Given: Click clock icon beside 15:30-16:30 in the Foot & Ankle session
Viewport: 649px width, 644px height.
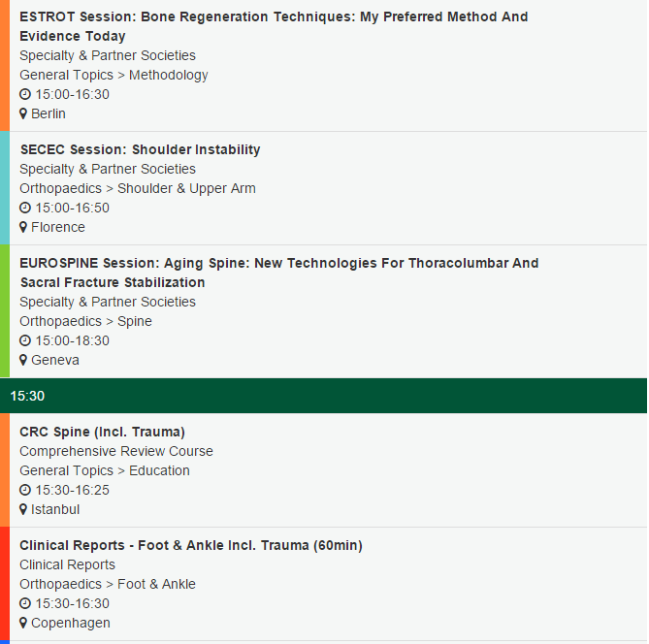Looking at the screenshot, I should tap(25, 604).
